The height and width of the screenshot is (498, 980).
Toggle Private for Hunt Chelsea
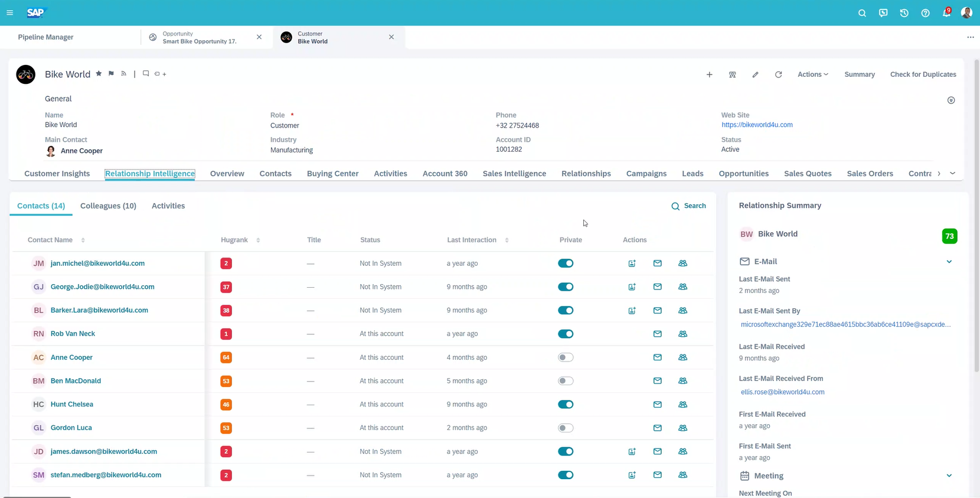click(566, 404)
